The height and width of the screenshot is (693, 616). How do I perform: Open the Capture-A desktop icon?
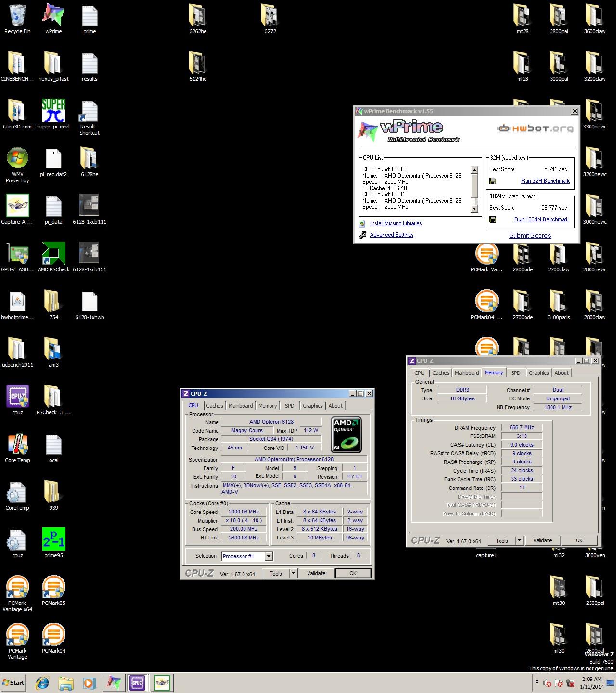(17, 209)
